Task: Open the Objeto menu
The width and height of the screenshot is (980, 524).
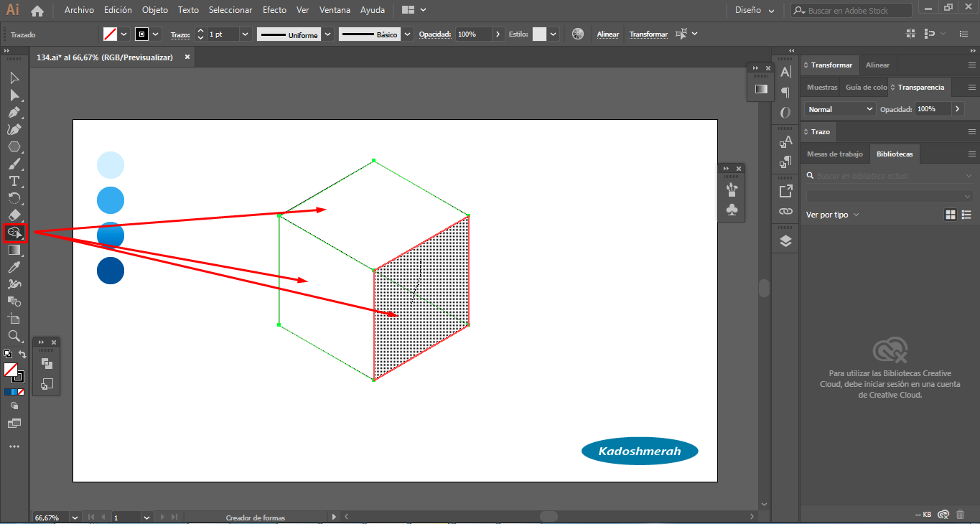Action: click(155, 10)
